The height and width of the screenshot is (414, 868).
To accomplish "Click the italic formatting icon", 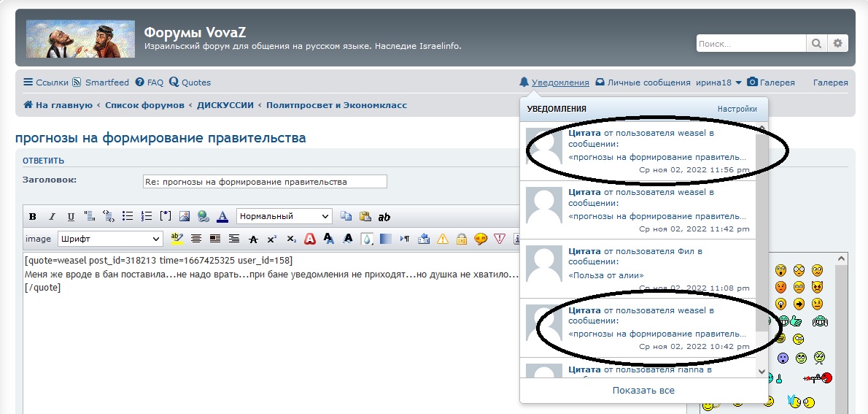I will coord(52,217).
